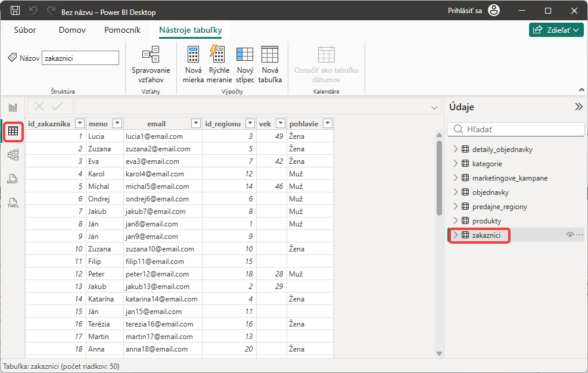Create a Nová tabuľka table
The width and height of the screenshot is (588, 373).
[x=270, y=64]
